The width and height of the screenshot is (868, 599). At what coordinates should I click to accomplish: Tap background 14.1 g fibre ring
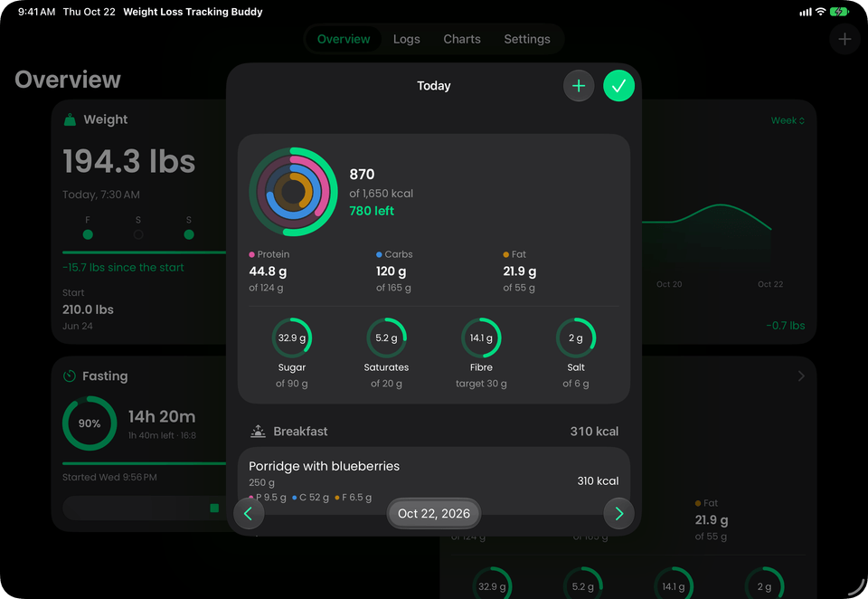coord(673,583)
